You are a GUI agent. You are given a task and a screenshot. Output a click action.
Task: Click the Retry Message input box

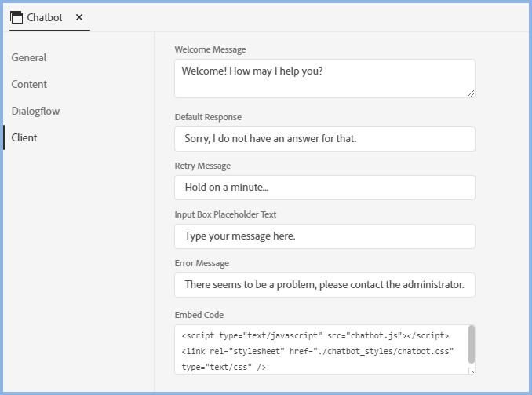pos(324,188)
